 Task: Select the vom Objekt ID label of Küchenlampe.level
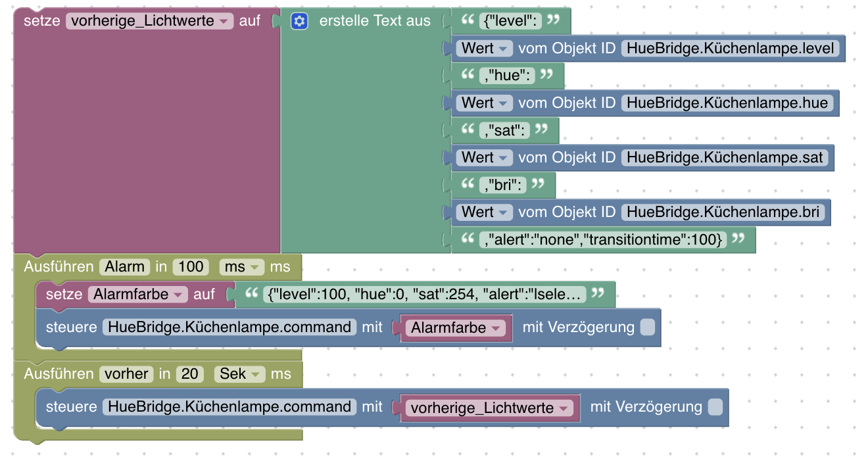(x=567, y=49)
